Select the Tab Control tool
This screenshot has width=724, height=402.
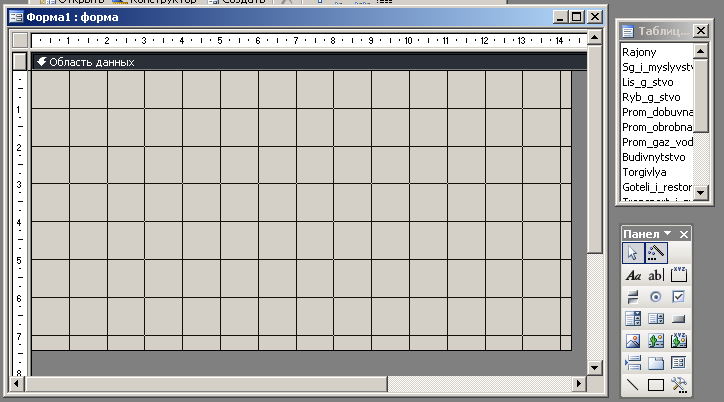coord(656,363)
